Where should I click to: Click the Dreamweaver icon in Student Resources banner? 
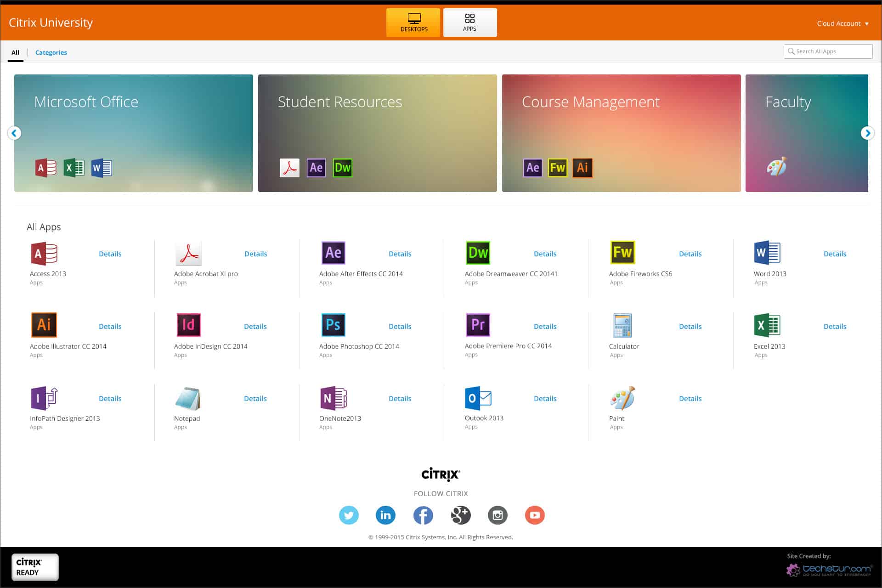coord(343,168)
